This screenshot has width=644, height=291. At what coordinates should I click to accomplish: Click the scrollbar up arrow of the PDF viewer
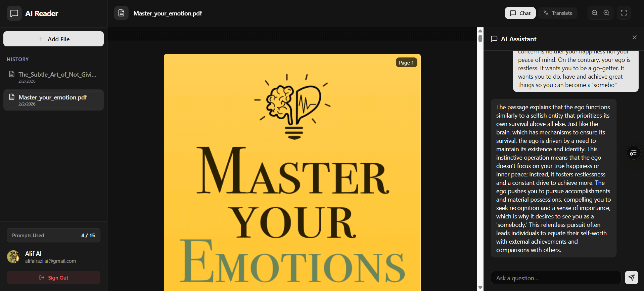coord(480,31)
